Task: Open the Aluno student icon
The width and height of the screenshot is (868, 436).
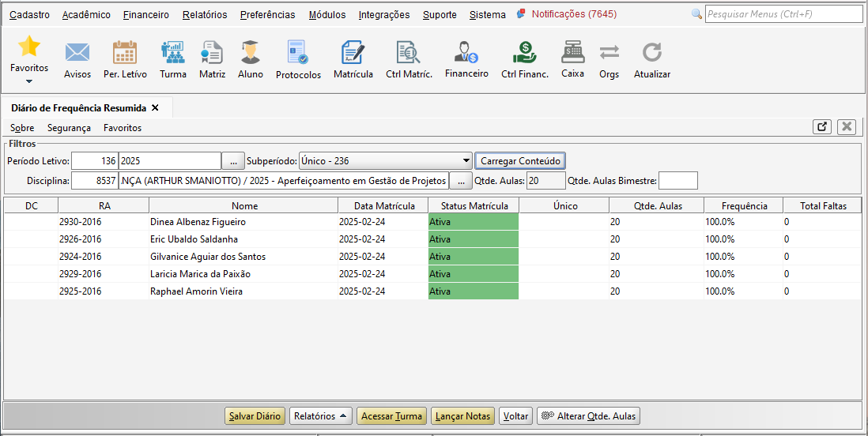Action: click(x=251, y=53)
